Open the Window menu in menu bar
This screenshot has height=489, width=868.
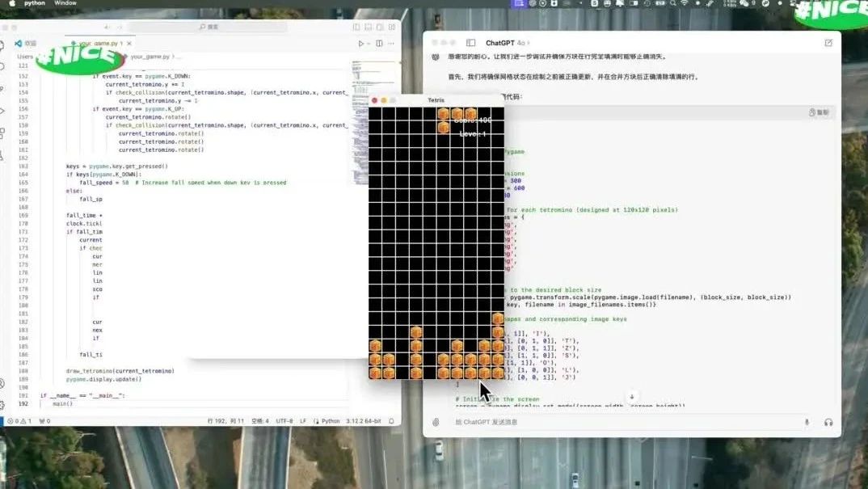coord(65,3)
